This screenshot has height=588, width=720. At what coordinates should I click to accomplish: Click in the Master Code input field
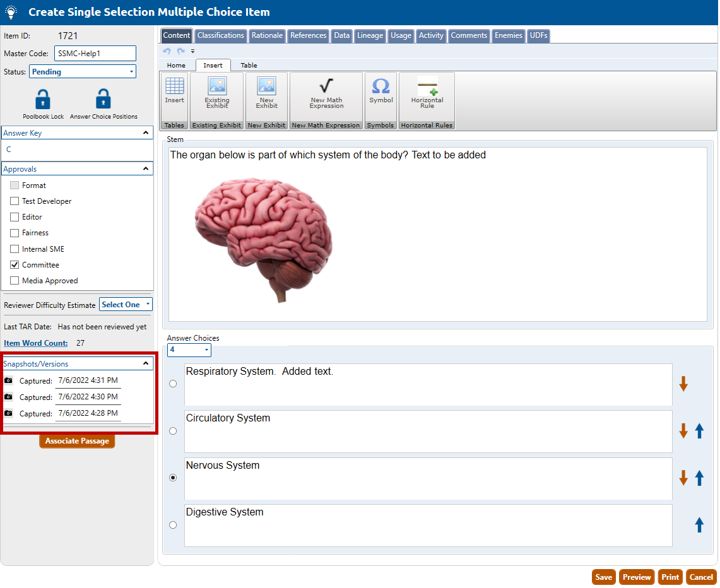(95, 54)
